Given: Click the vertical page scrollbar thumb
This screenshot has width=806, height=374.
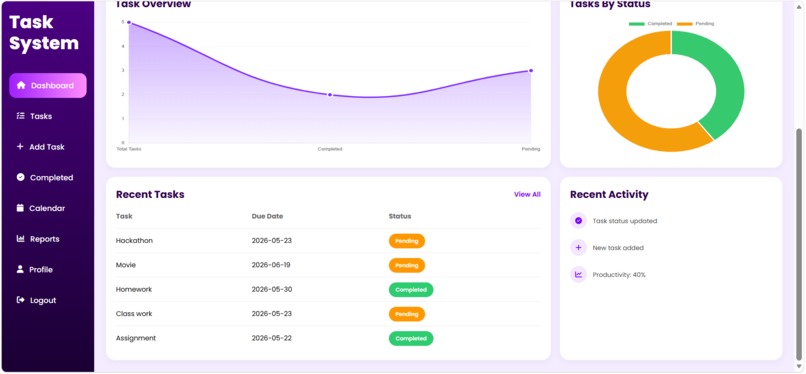Looking at the screenshot, I should point(798,244).
